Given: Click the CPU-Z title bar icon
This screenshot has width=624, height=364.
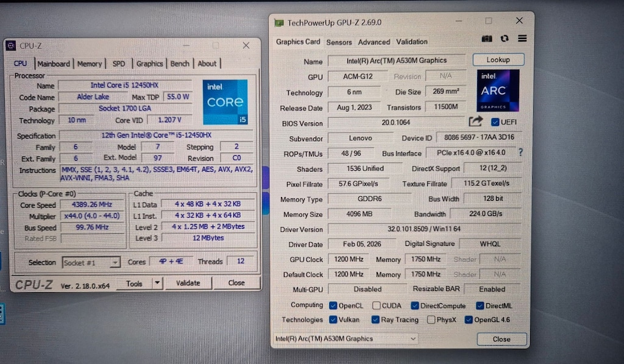Looking at the screenshot, I should [x=11, y=46].
